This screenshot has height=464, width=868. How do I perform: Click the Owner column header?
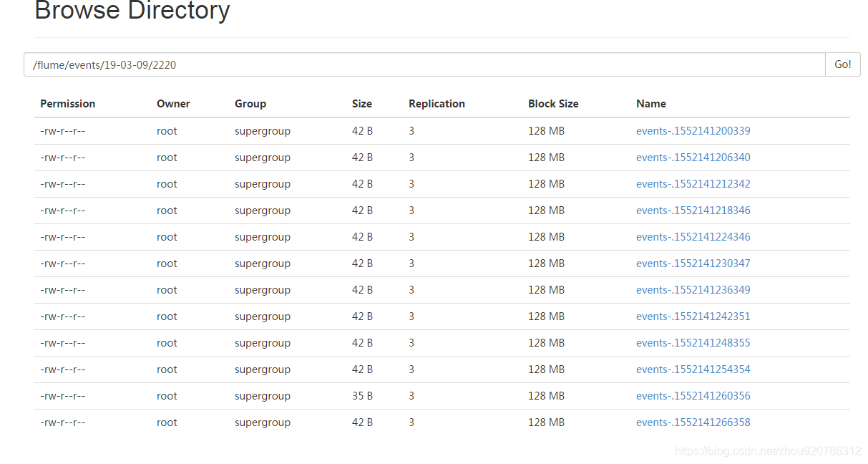click(x=173, y=104)
